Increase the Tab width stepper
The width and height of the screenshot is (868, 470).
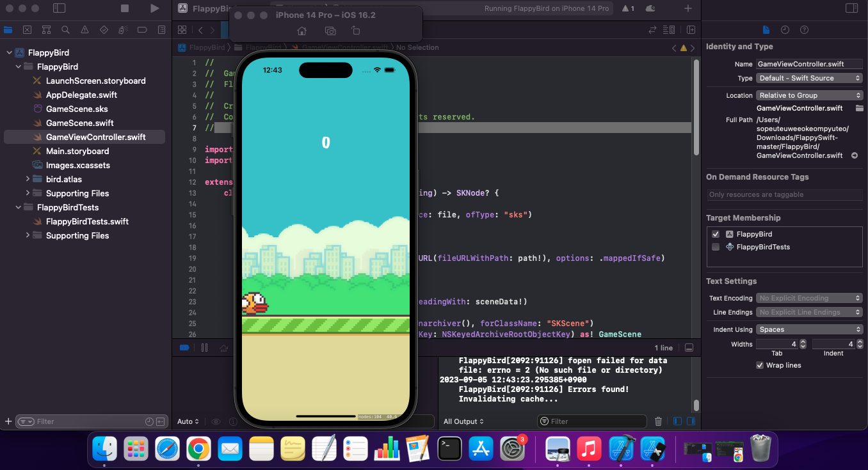pyautogui.click(x=803, y=341)
